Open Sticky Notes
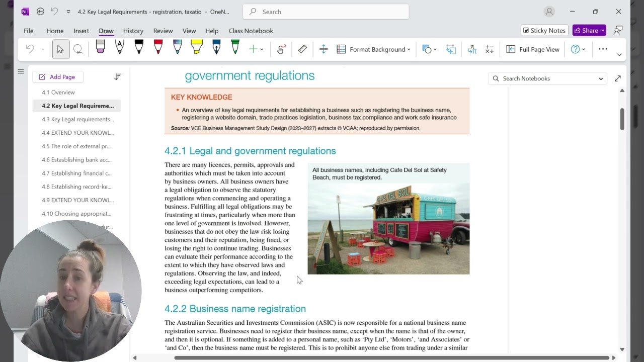644x362 pixels. (544, 30)
